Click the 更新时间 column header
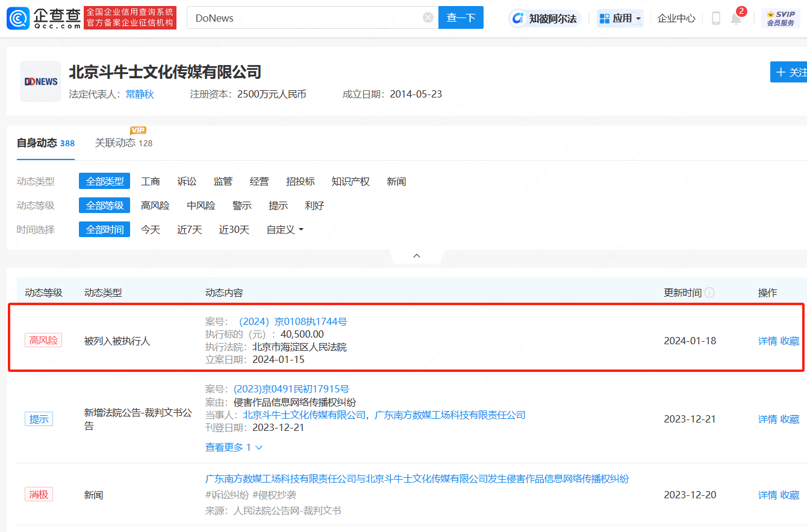This screenshot has height=532, width=807. [682, 292]
